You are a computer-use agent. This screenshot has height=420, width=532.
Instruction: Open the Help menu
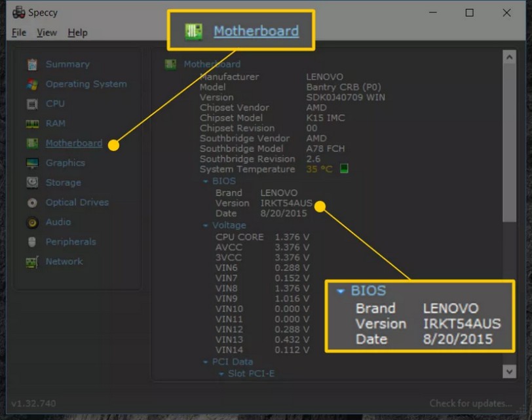(x=77, y=33)
